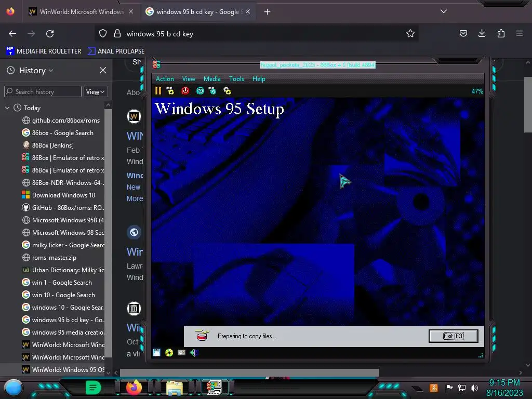Reload the current page
532x399 pixels.
[50, 34]
